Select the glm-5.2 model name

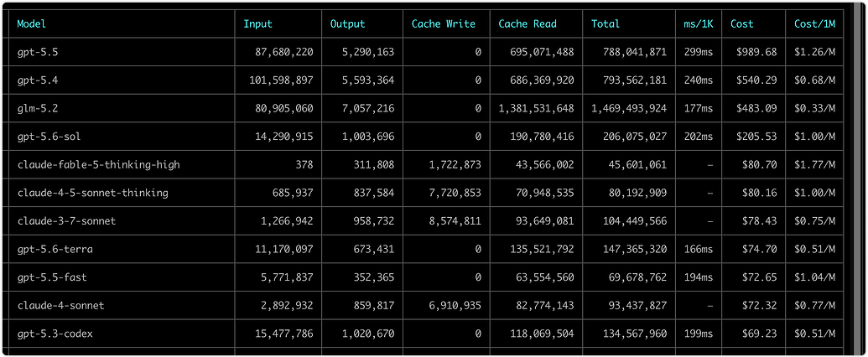[37, 108]
